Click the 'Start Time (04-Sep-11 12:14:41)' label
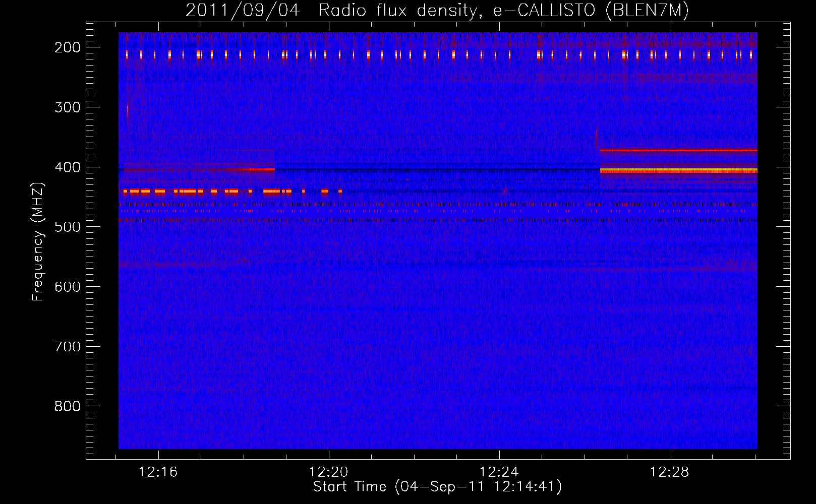Image resolution: width=816 pixels, height=504 pixels. pyautogui.click(x=437, y=487)
